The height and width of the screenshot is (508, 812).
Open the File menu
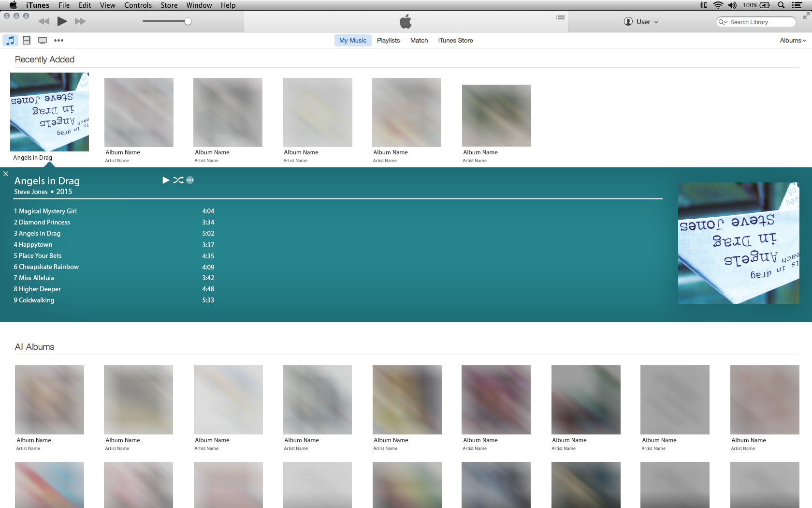click(x=64, y=5)
